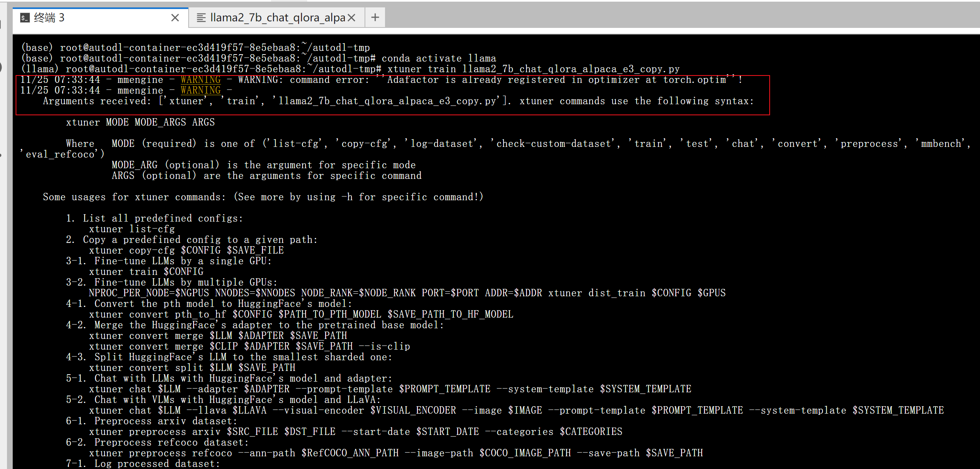The image size is (980, 469).
Task: Switch to the llama2_7b_chat_qlora_alpa tab
Action: coord(277,18)
